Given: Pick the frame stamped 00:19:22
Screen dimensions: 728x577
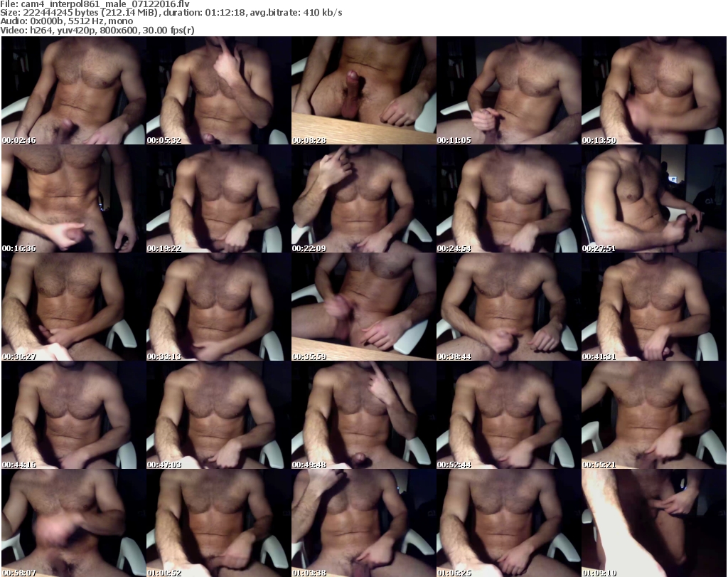Looking at the screenshot, I should (x=219, y=198).
